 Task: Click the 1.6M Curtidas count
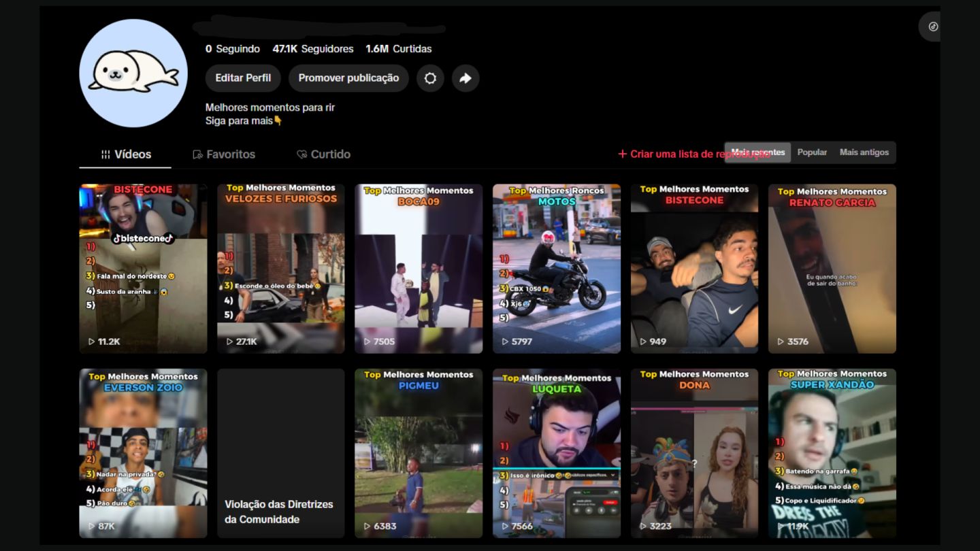(x=399, y=49)
